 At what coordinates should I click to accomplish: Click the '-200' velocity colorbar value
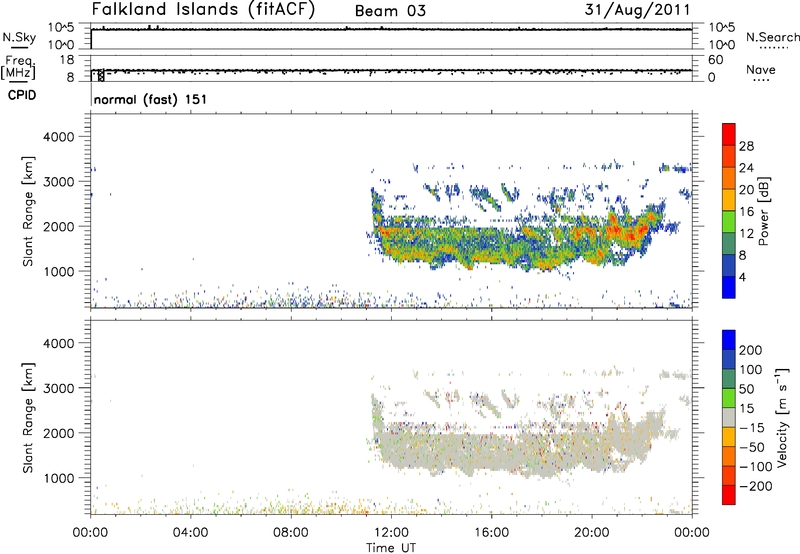pos(754,486)
